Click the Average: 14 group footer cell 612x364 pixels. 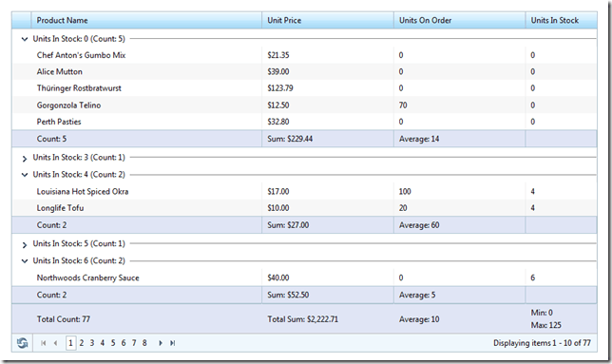pos(459,139)
